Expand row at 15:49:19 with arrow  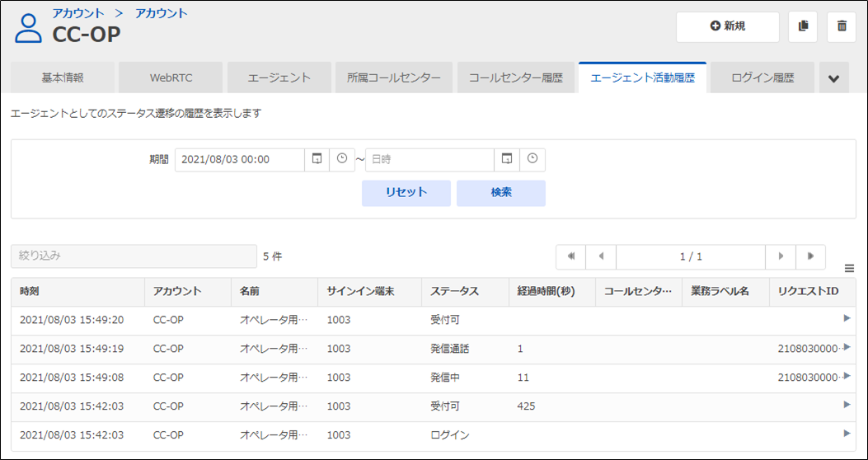point(847,347)
